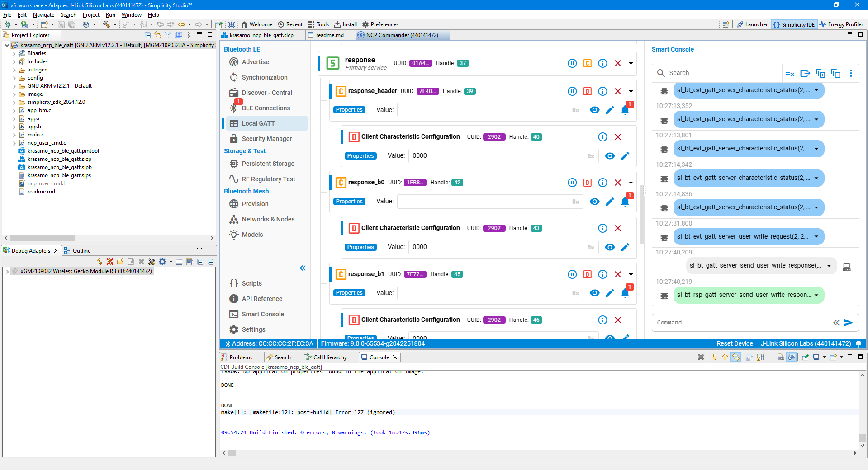Open API Reference page

click(x=262, y=299)
